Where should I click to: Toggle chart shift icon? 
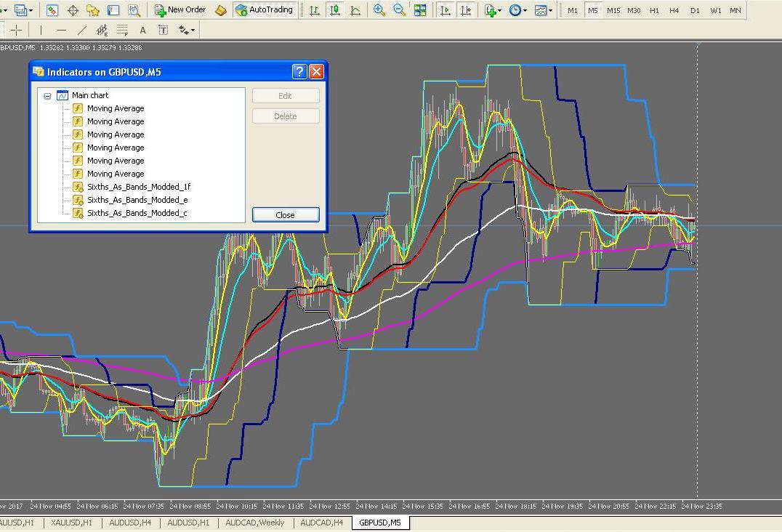pos(466,10)
